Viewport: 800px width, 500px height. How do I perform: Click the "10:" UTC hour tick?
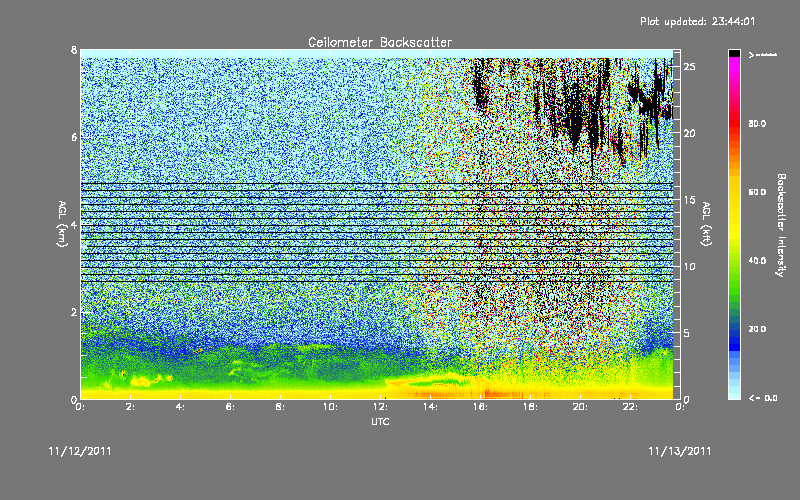click(331, 407)
